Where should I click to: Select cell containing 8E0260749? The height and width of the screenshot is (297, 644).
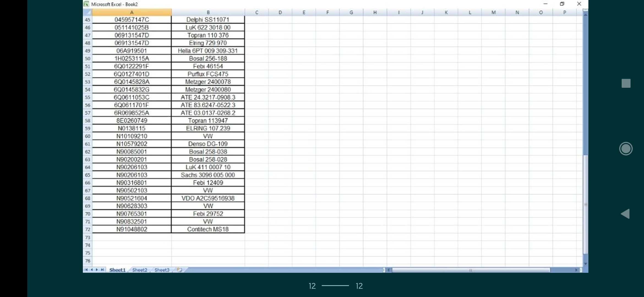click(x=132, y=120)
